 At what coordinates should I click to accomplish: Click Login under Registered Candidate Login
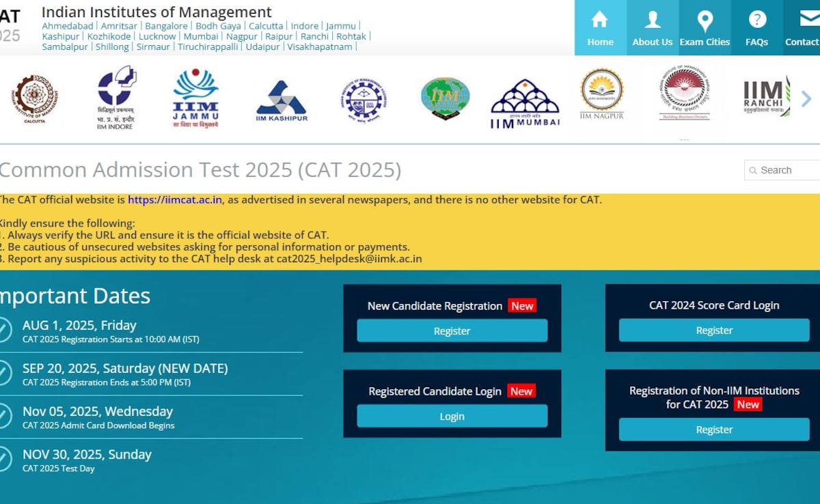click(x=452, y=416)
